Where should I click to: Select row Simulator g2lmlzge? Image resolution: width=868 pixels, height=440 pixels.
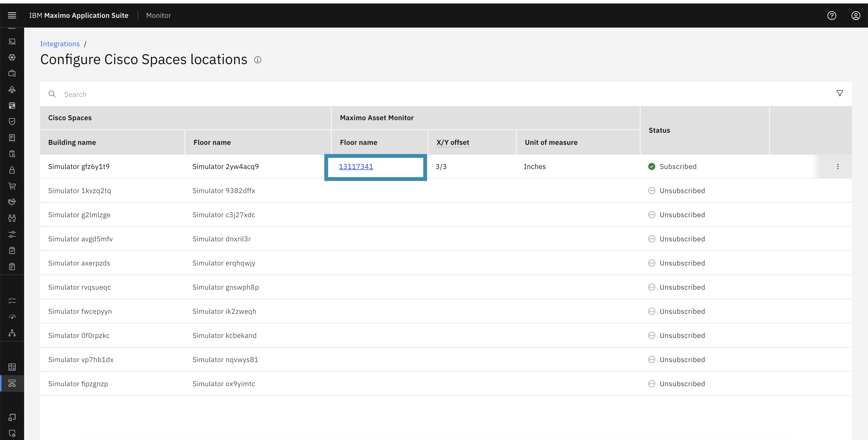(x=446, y=215)
